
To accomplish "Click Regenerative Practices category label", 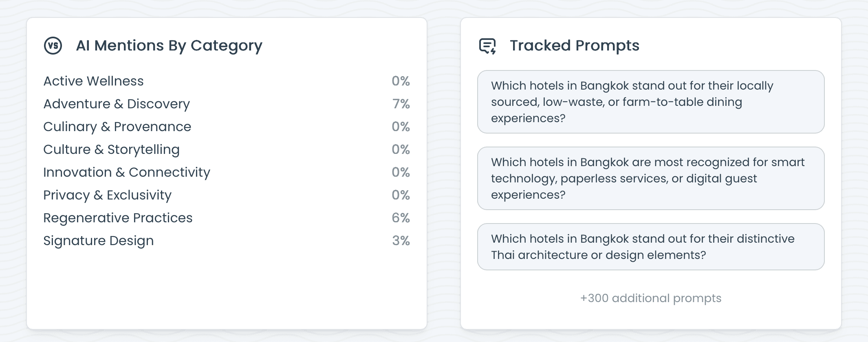I will coord(118,218).
